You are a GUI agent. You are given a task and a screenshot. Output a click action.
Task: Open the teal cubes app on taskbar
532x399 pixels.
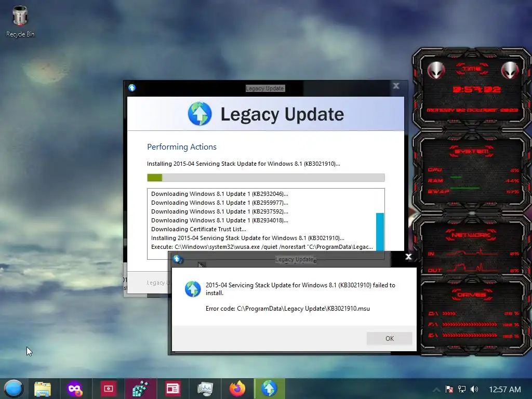click(140, 389)
